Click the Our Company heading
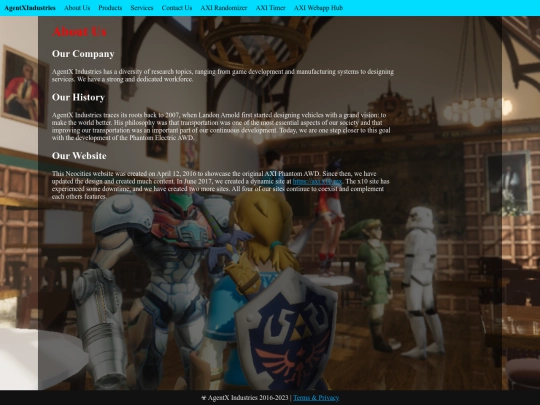Image resolution: width=540 pixels, height=405 pixels. (83, 54)
